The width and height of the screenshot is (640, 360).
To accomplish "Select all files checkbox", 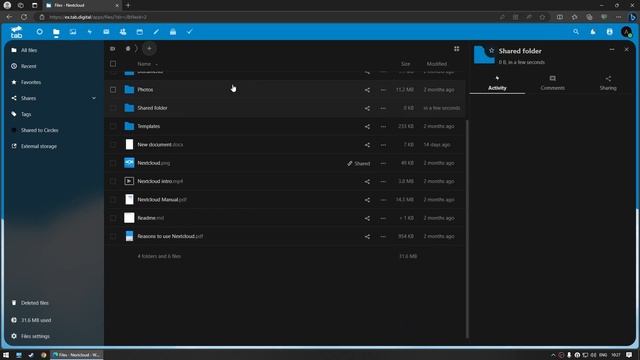I will (113, 64).
